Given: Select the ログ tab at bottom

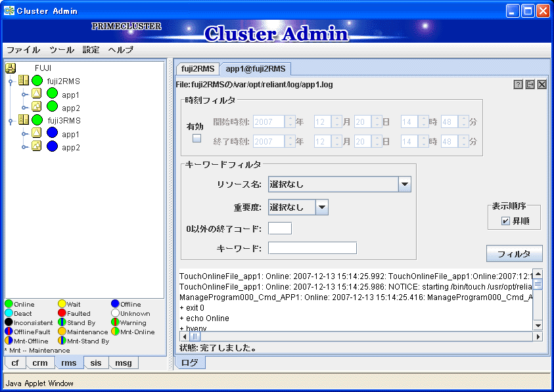Looking at the screenshot, I should 190,362.
